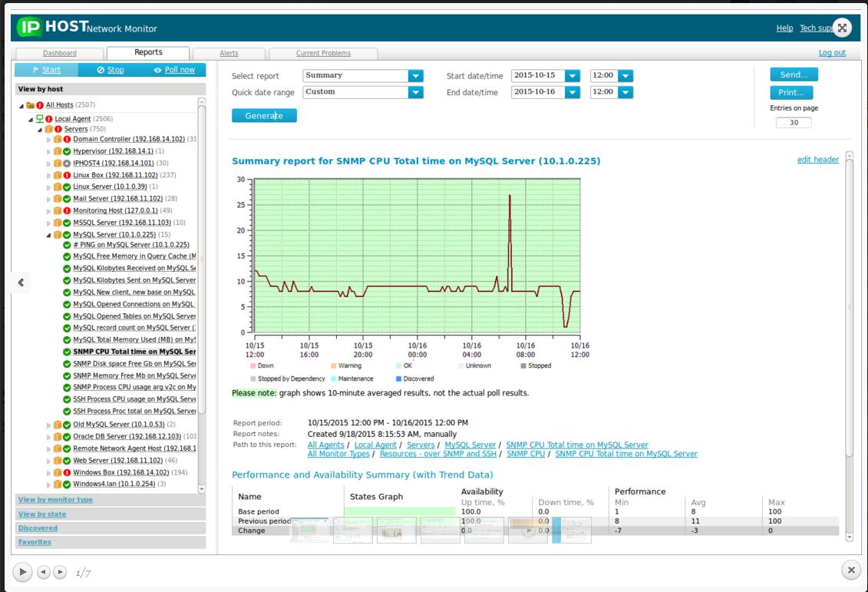This screenshot has width=868, height=592.
Task: Click the green status icon of MSSQL Server
Action: click(67, 223)
